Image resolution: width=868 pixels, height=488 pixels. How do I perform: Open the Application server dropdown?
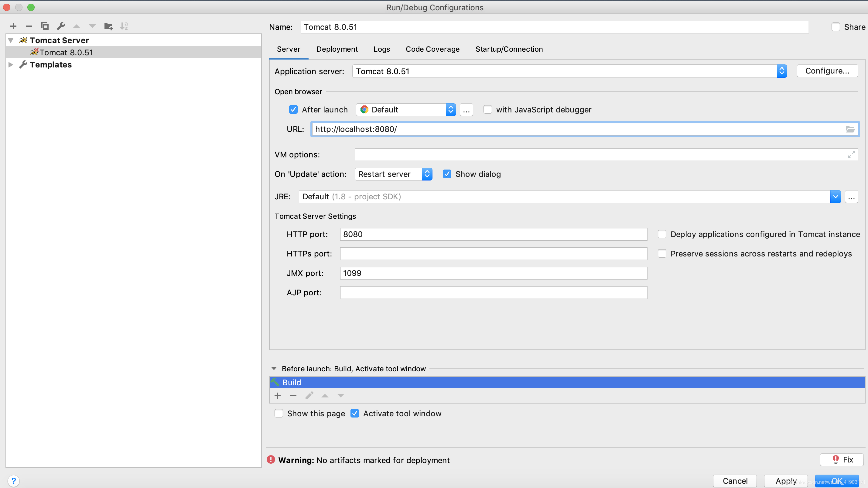pos(569,71)
